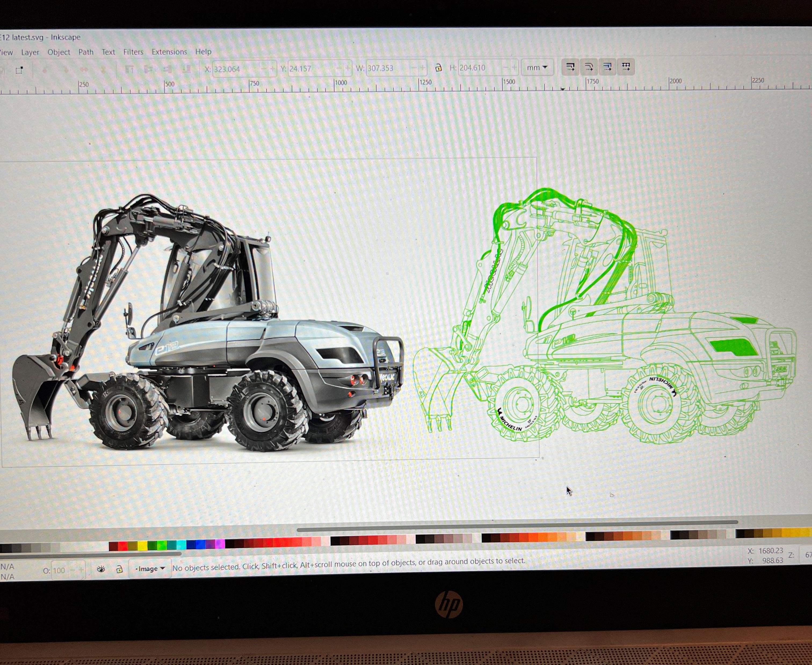Increase X value with plus stepper
Viewport: 812px width, 665px height.
click(x=272, y=69)
